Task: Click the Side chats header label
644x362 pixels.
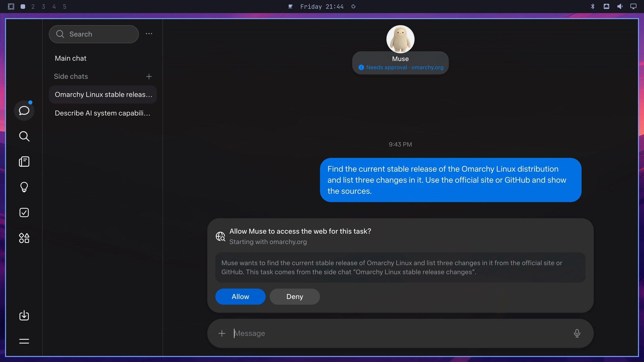Action: (71, 76)
